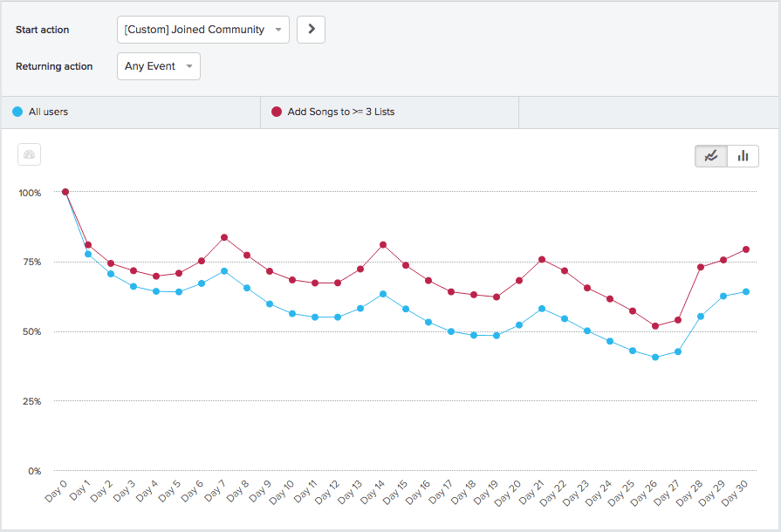Open the Joined Community start action dropdown

click(202, 30)
